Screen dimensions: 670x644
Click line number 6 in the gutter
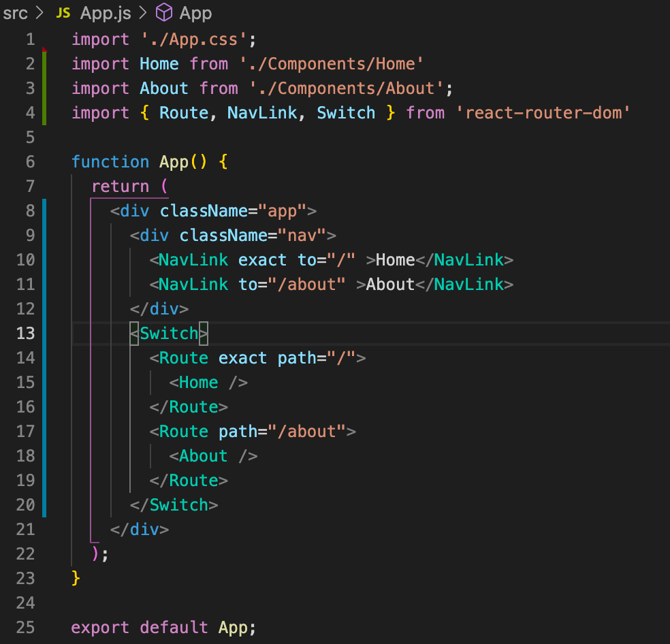point(30,162)
